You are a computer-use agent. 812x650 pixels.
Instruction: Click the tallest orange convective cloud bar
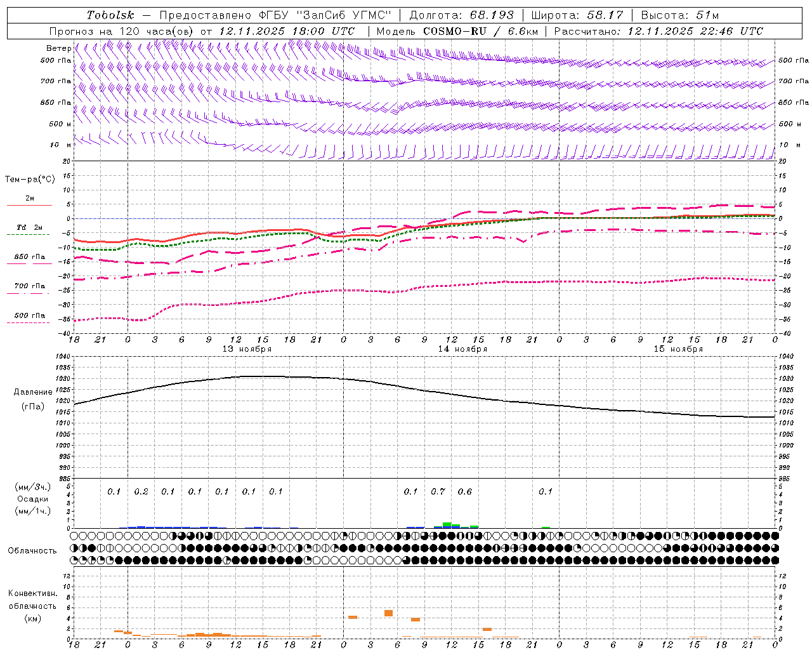click(x=388, y=613)
